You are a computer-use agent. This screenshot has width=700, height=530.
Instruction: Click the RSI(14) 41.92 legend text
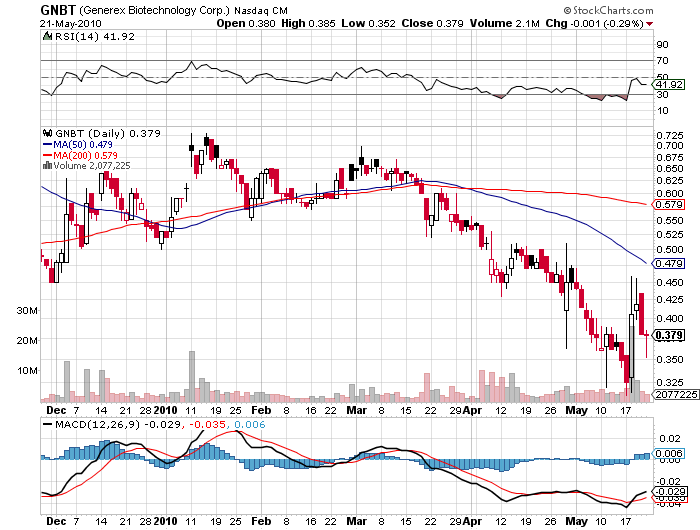click(95, 36)
